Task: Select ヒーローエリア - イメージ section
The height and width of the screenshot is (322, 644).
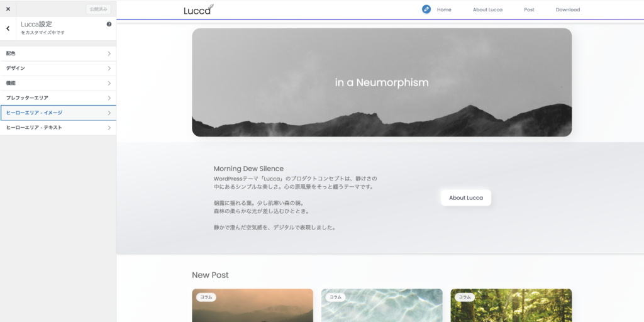Action: (x=58, y=113)
